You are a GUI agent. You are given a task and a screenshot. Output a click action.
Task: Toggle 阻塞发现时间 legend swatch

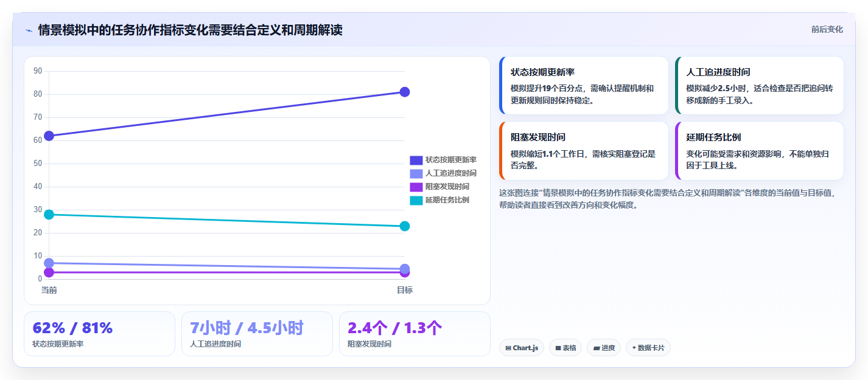416,187
